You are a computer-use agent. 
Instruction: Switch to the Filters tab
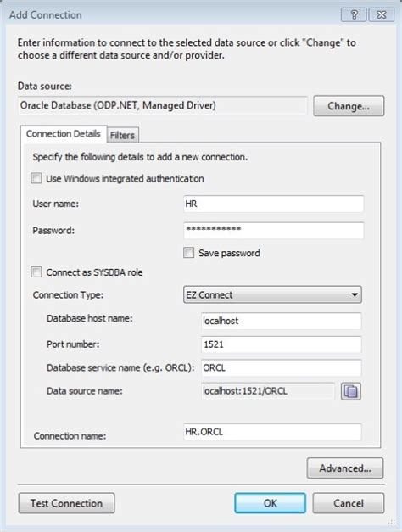pos(122,135)
